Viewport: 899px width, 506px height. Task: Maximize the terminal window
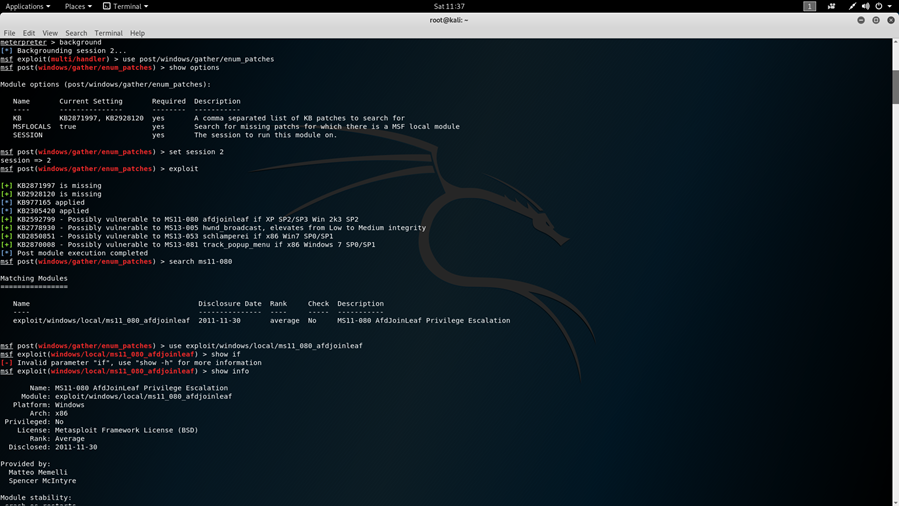(x=875, y=20)
